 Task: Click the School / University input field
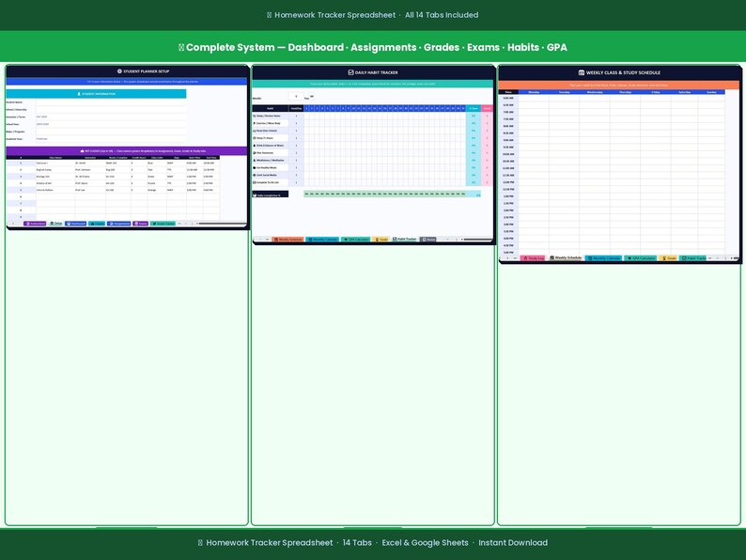tap(111, 109)
